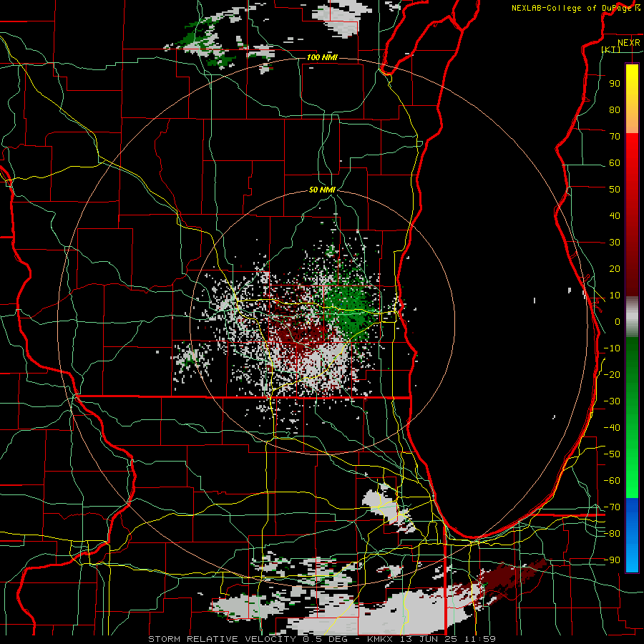Select the -50 value on the velocity scale
This screenshot has height=644, width=644.
pyautogui.click(x=612, y=454)
